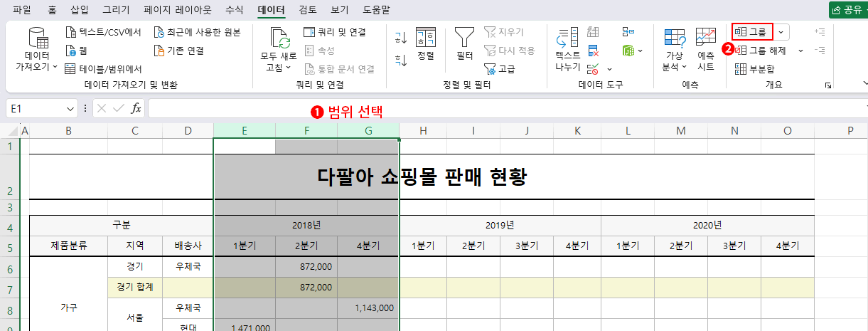Switch to the 홈 tab
868x331 pixels.
click(x=52, y=10)
